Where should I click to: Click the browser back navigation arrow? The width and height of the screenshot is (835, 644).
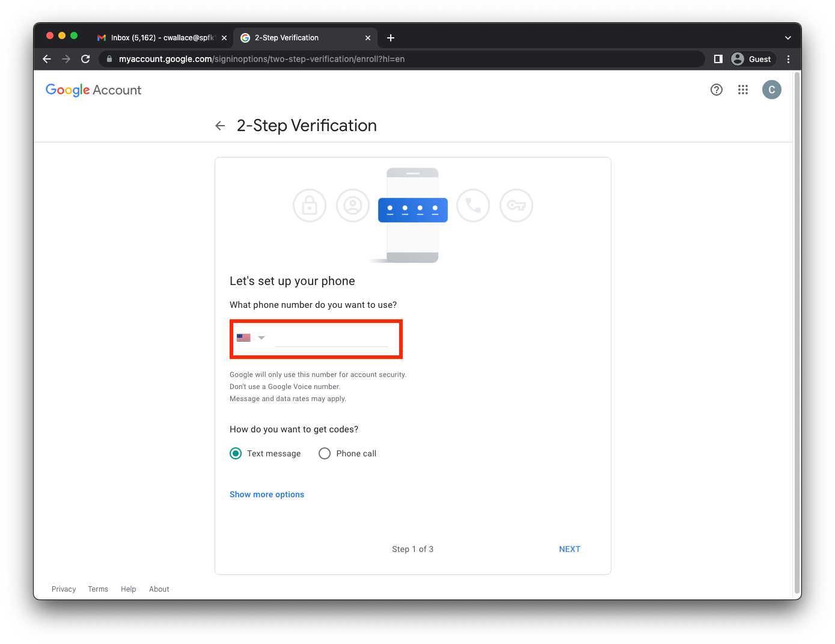coord(47,59)
